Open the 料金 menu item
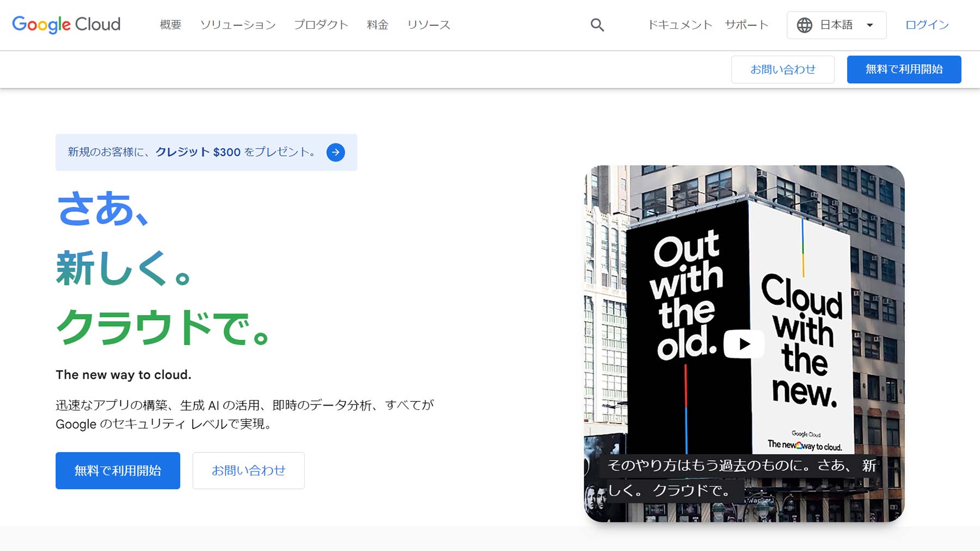The width and height of the screenshot is (980, 551). pyautogui.click(x=378, y=25)
